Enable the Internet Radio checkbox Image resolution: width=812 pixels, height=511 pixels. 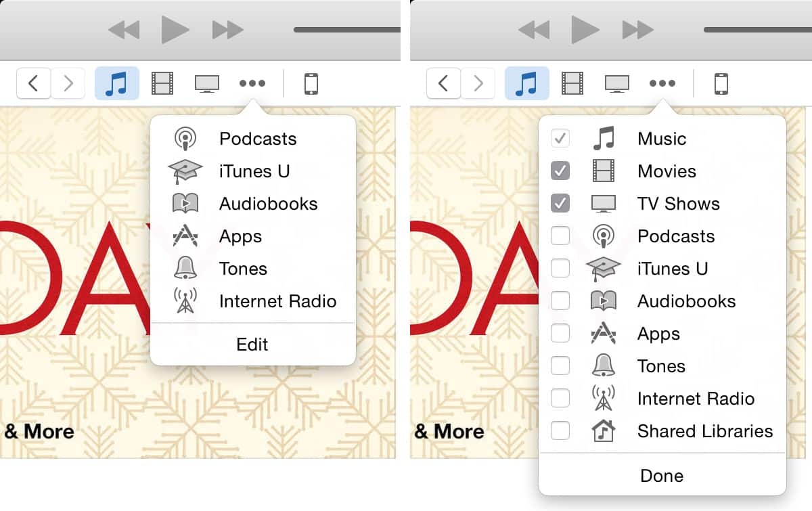point(560,399)
